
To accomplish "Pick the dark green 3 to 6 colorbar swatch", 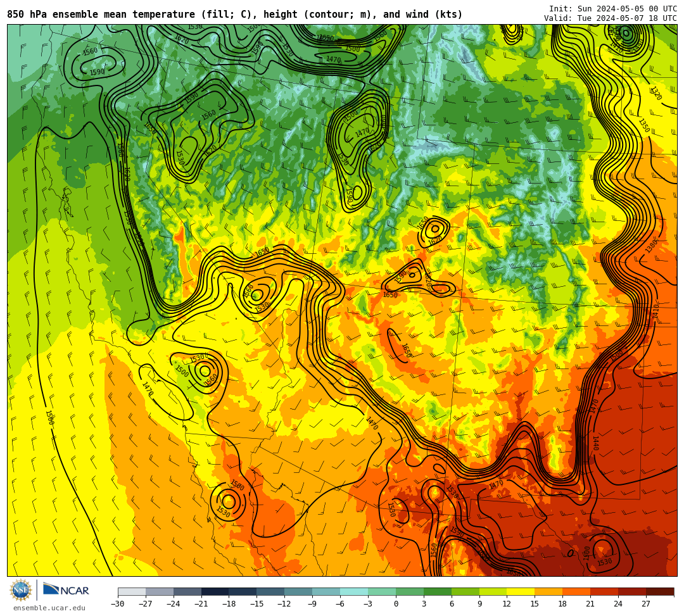I will tap(438, 591).
